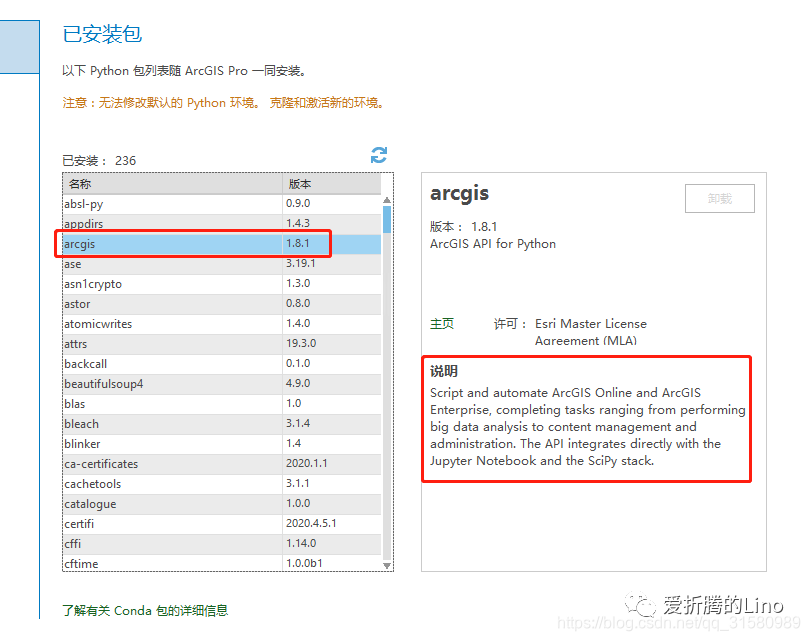Screen dimensions: 810x641
Task: Select the arcgis package row
Action: click(x=222, y=244)
